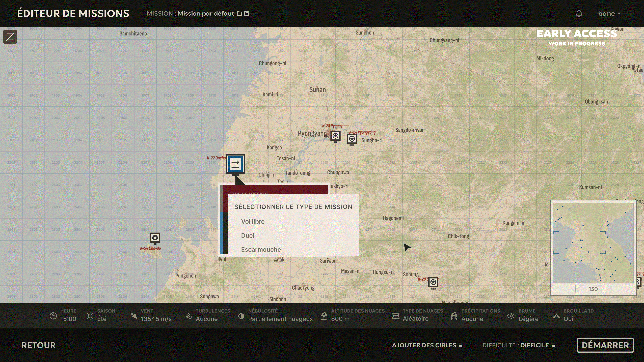The height and width of the screenshot is (362, 644).
Task: Click the Brouillard fog icon
Action: (x=556, y=316)
